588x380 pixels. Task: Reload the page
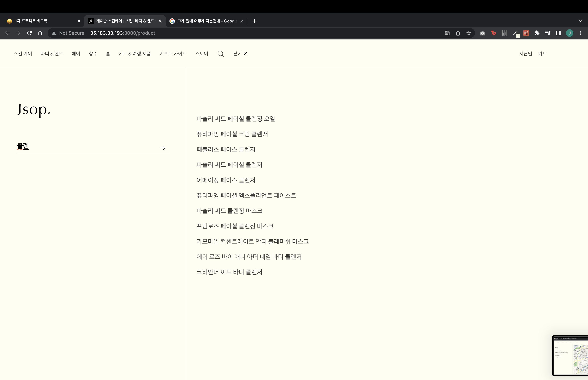[x=29, y=33]
